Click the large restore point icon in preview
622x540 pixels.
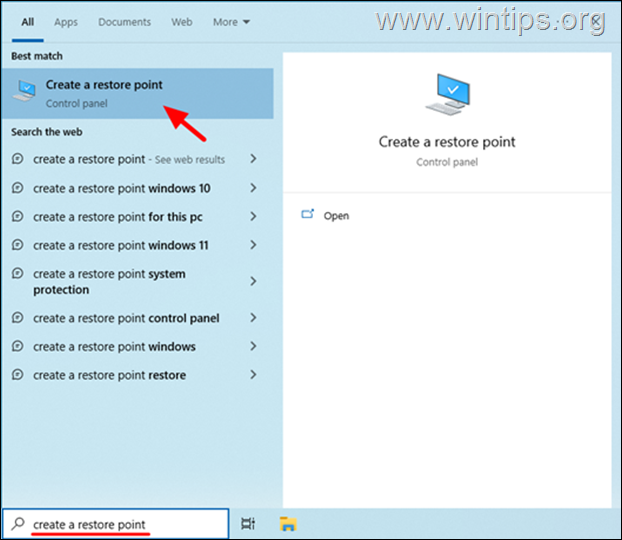448,94
